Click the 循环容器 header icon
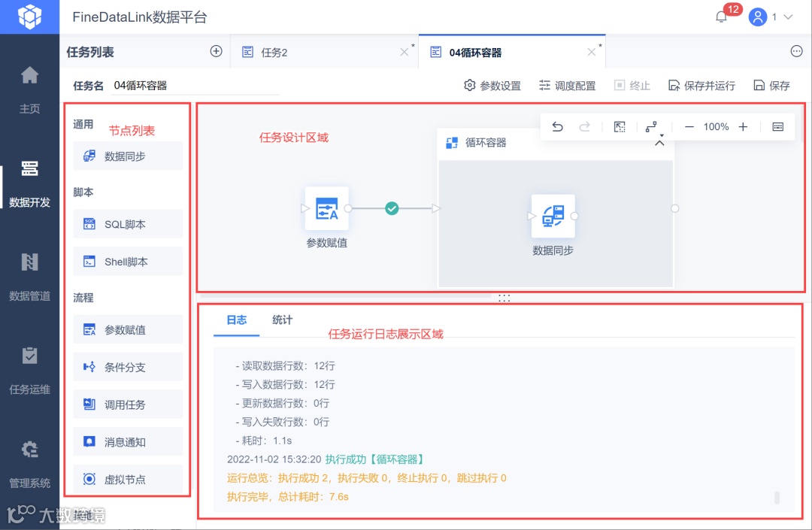The width and height of the screenshot is (812, 530). coord(452,142)
